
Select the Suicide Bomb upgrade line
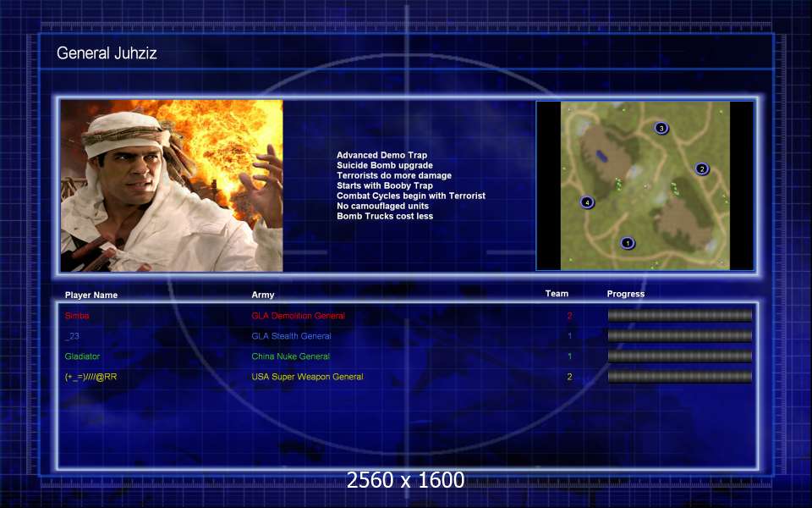click(x=385, y=165)
